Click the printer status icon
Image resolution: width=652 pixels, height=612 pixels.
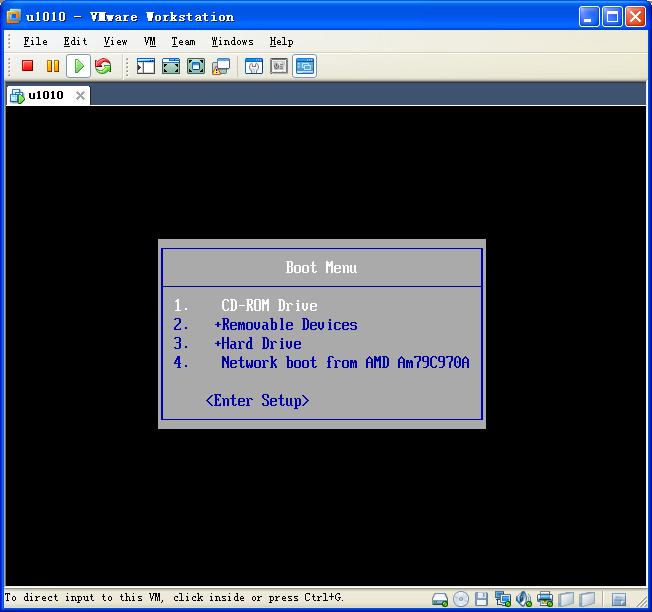pyautogui.click(x=545, y=599)
